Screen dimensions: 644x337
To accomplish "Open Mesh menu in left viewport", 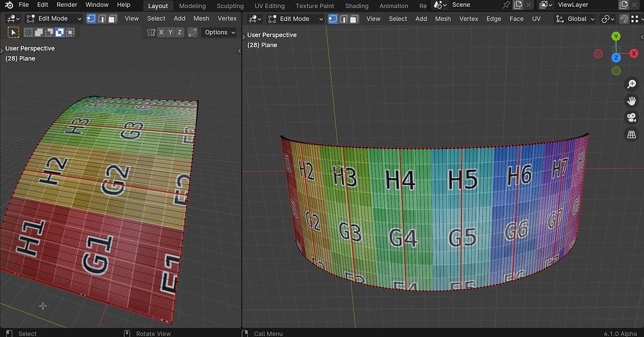I will click(x=201, y=19).
